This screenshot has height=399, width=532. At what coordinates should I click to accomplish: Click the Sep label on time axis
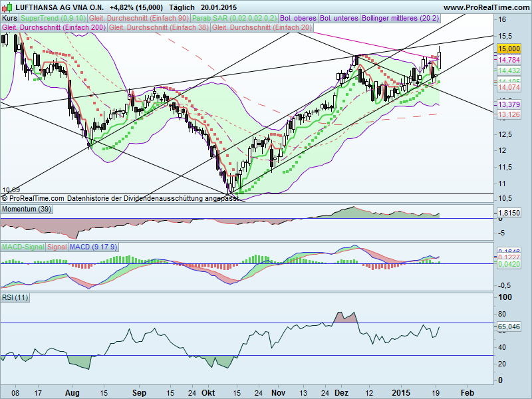(139, 393)
